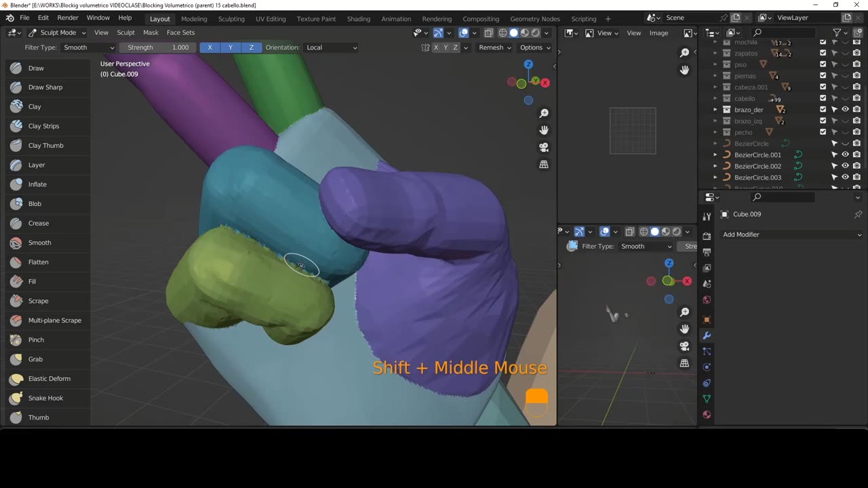Image resolution: width=868 pixels, height=488 pixels.
Task: Disable rendering of BezierCircle.003 camera icon
Action: click(x=857, y=177)
